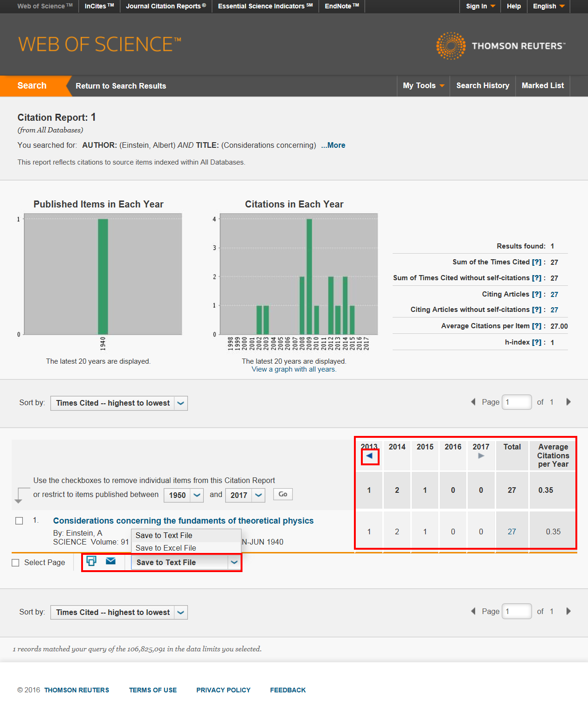Screen dimensions: 588x718
Task: Open help for Sum of the Times Cited
Action: point(536,262)
